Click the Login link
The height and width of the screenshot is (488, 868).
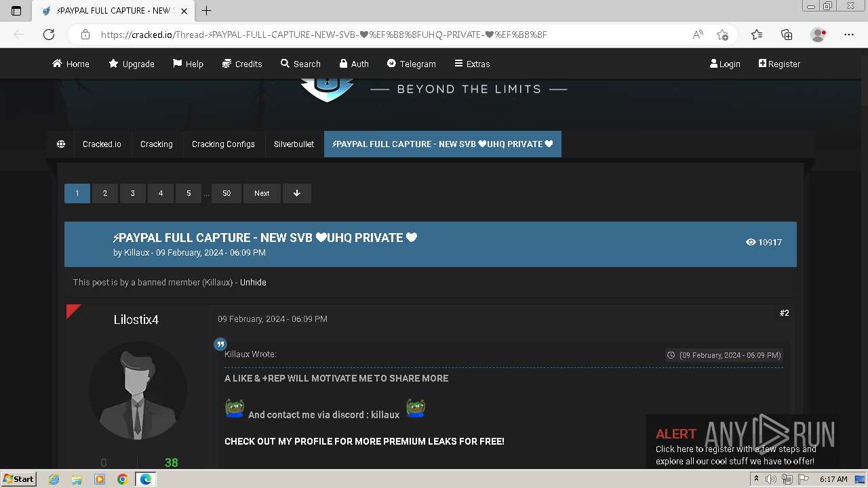725,64
